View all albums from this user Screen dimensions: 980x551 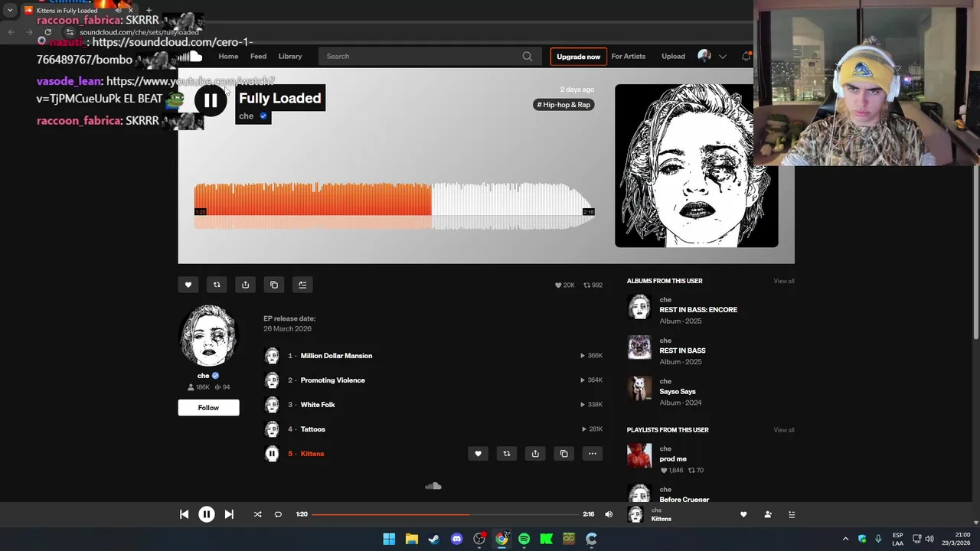(784, 281)
